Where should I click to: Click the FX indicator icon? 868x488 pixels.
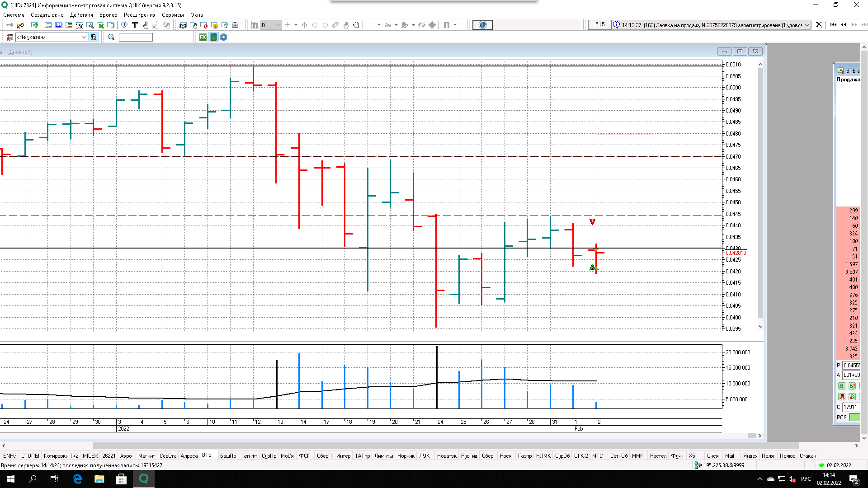[x=203, y=37]
